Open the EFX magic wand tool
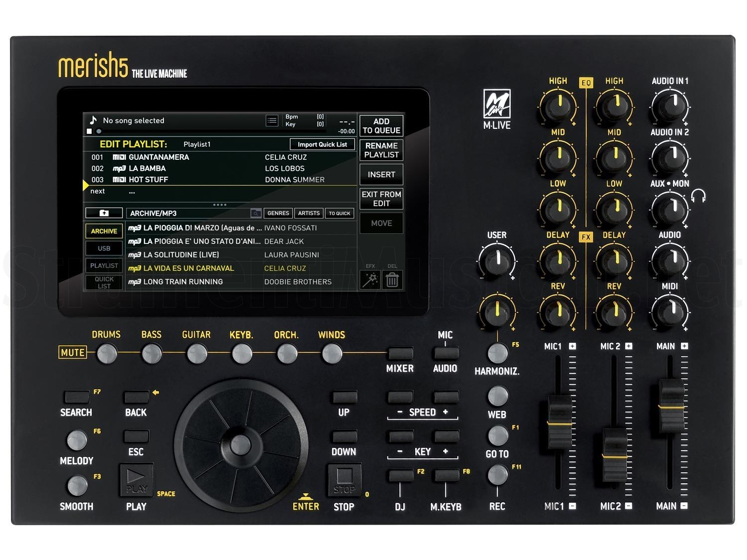Image resolution: width=747 pixels, height=560 pixels. pos(370,280)
